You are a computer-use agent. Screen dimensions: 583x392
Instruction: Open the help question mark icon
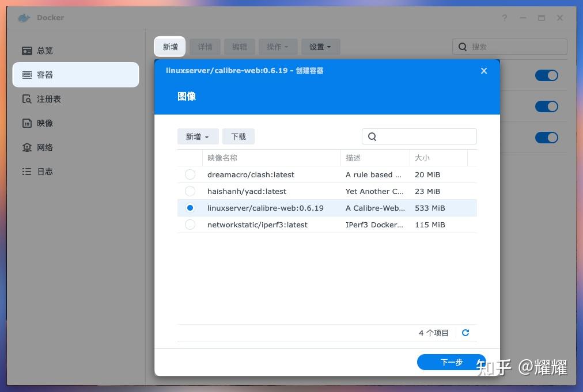tap(504, 18)
